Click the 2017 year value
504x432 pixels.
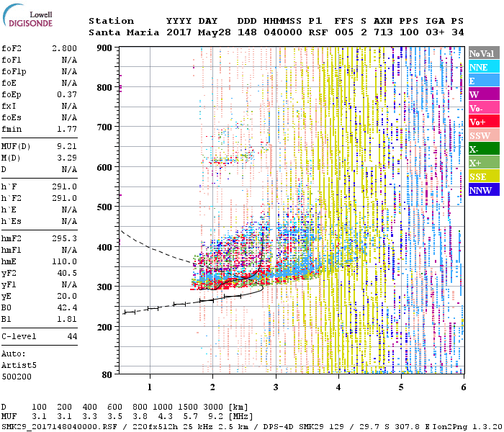[179, 32]
